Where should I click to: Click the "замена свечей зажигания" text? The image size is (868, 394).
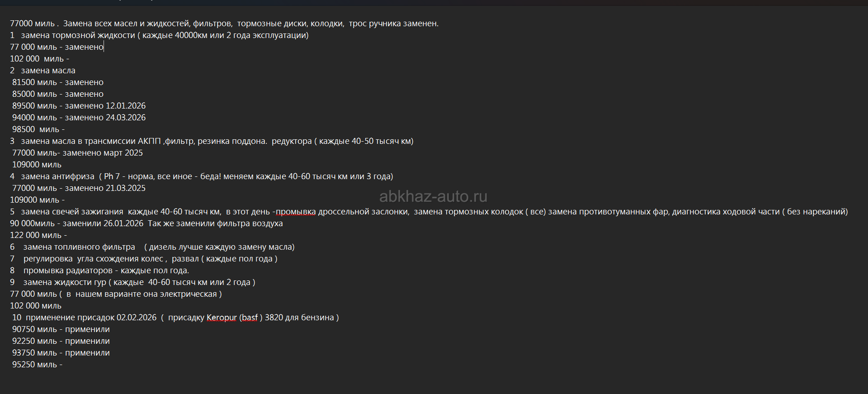(x=72, y=212)
